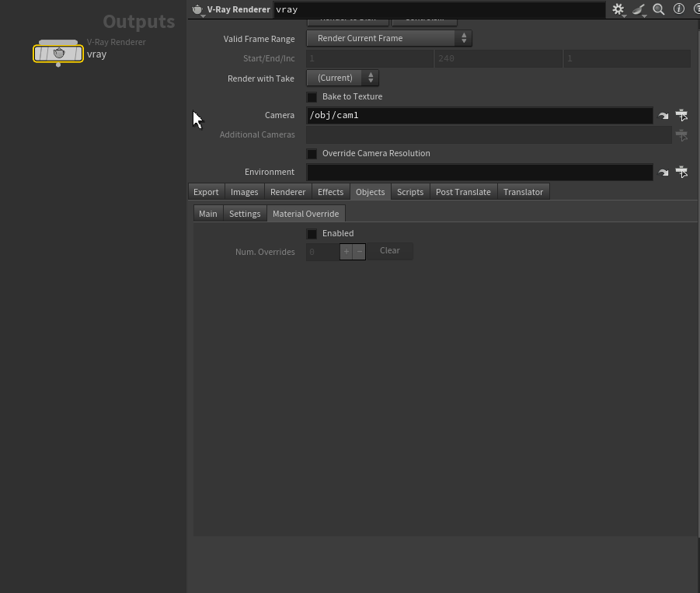Check the Material Override Enabled box

coord(312,234)
